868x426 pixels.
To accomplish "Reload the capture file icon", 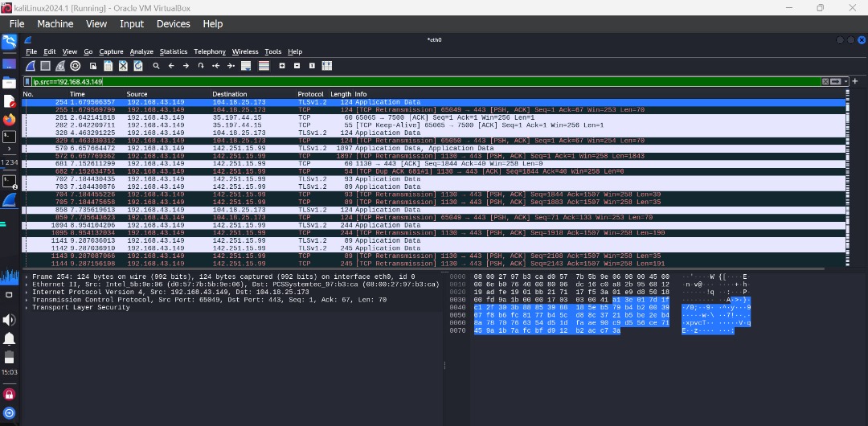I will tap(138, 65).
